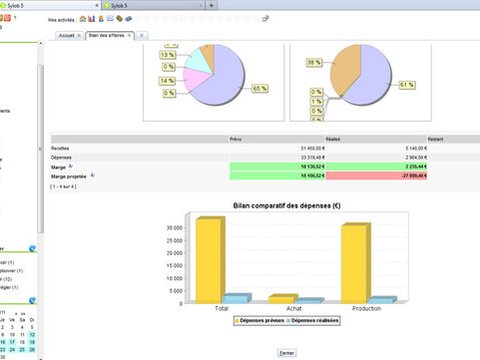Open the tag label activity icon
The height and width of the screenshot is (360, 480).
pyautogui.click(x=119, y=19)
